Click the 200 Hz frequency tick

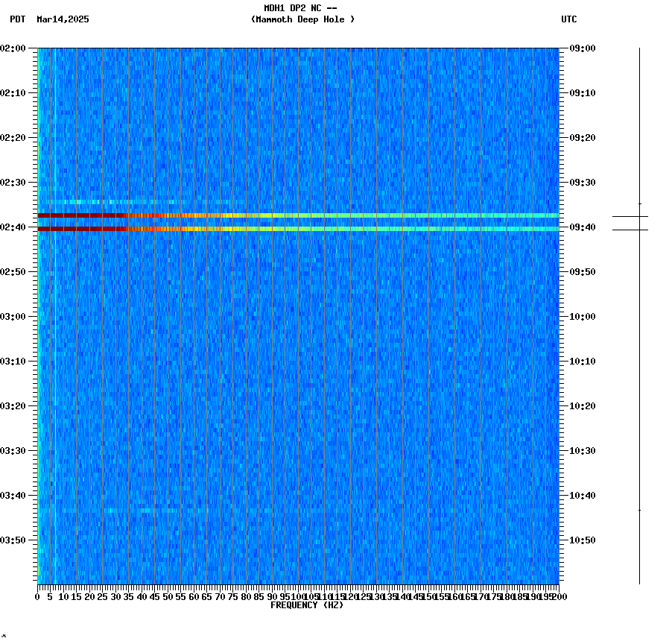coord(560,596)
